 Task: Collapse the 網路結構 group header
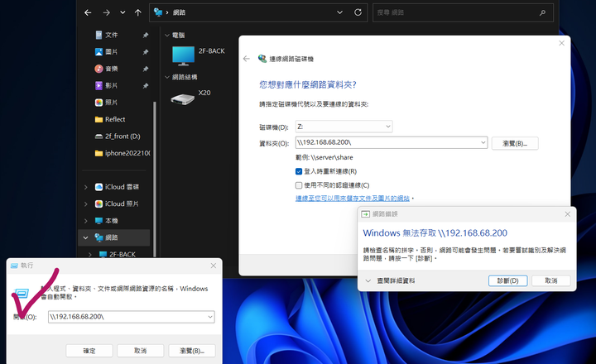click(x=167, y=77)
